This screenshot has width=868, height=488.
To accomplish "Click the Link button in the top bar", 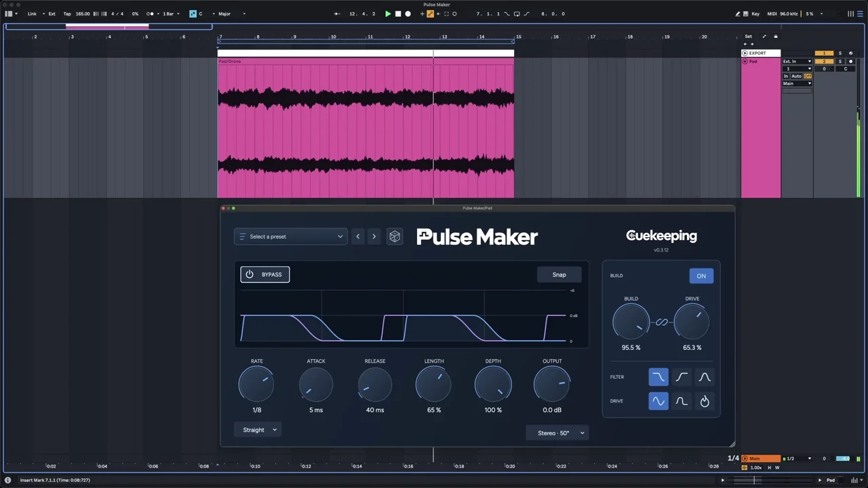I will (32, 14).
